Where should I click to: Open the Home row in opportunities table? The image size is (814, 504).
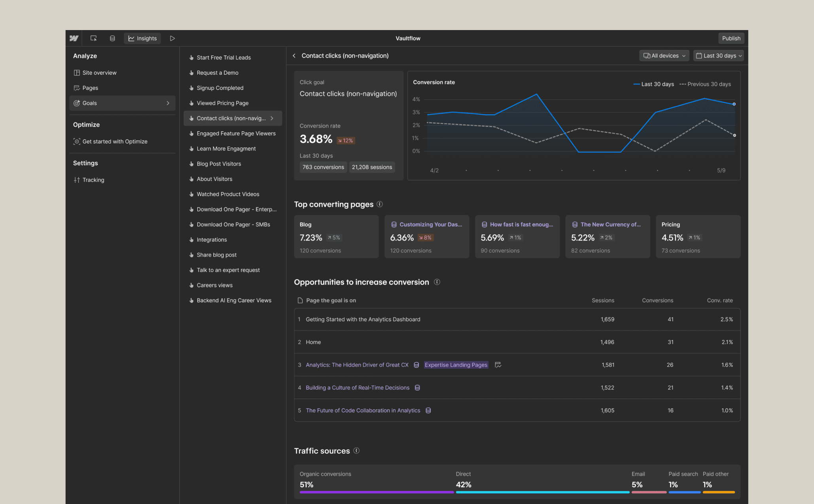point(517,342)
